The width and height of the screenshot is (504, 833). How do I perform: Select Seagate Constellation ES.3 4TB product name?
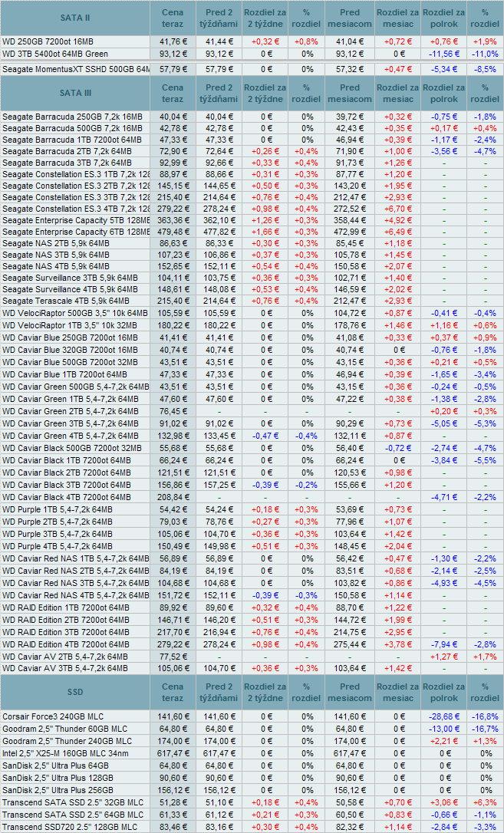click(75, 209)
